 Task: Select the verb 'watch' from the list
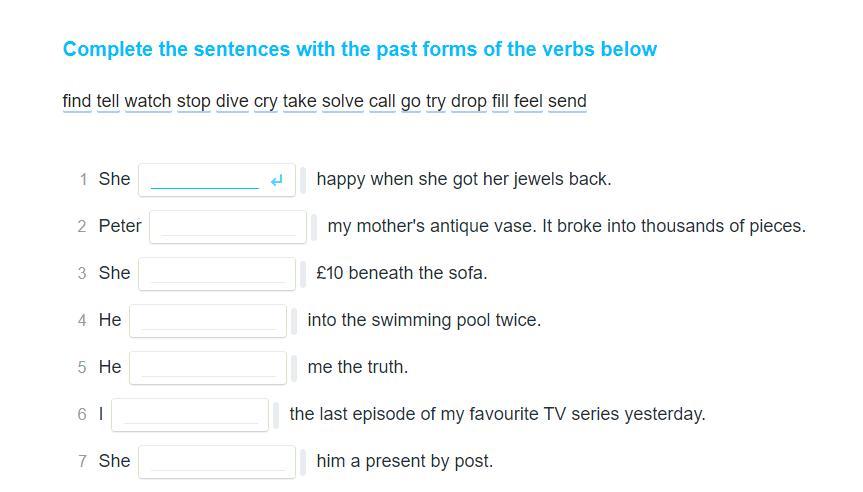coord(148,101)
